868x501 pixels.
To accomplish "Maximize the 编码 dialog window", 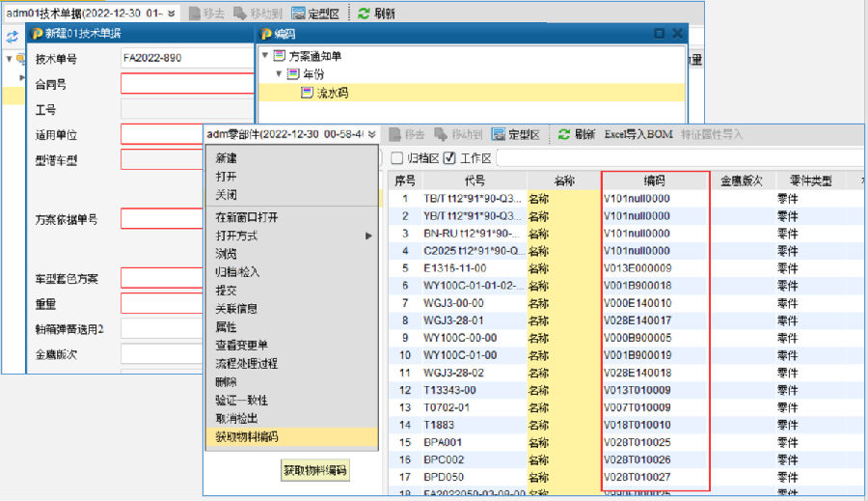I will (659, 34).
